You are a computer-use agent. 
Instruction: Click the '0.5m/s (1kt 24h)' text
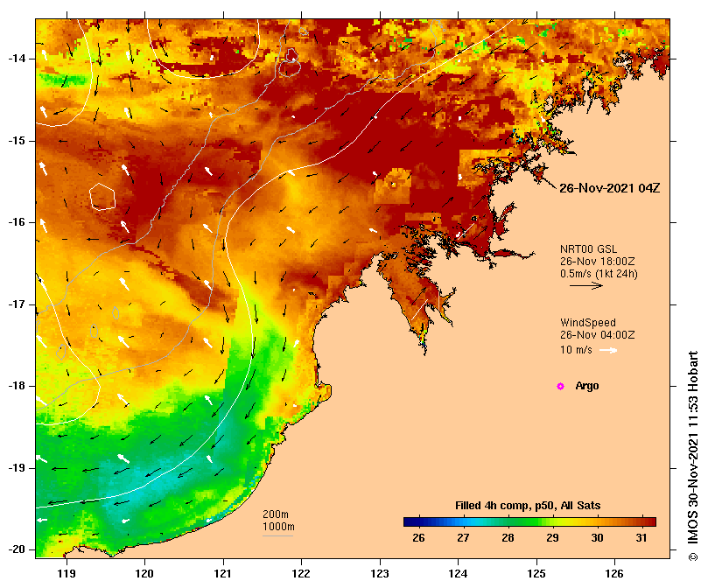(599, 274)
